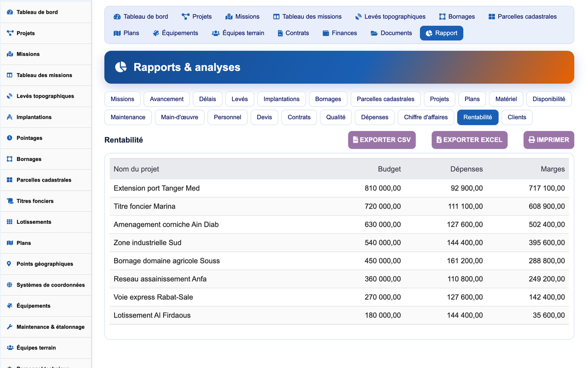Click the Voie express Rabat-Sale project name

153,297
